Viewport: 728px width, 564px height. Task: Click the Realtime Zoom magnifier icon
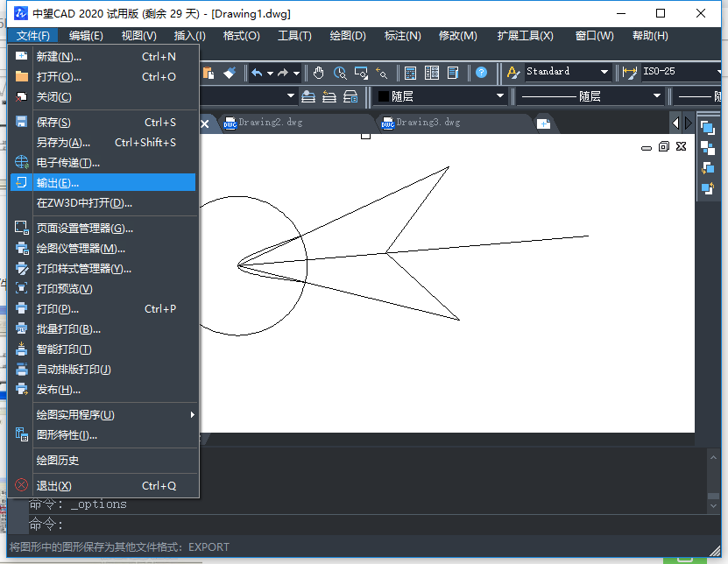point(340,73)
